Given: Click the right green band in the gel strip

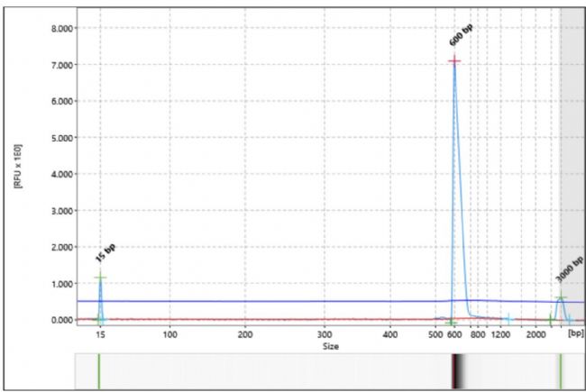Looking at the screenshot, I should [x=560, y=369].
